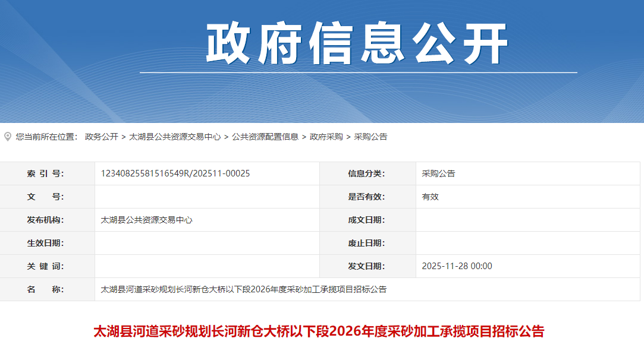644x341 pixels.
Task: Open 公共资源配置信息 breadcrumb link
Action: 265,137
